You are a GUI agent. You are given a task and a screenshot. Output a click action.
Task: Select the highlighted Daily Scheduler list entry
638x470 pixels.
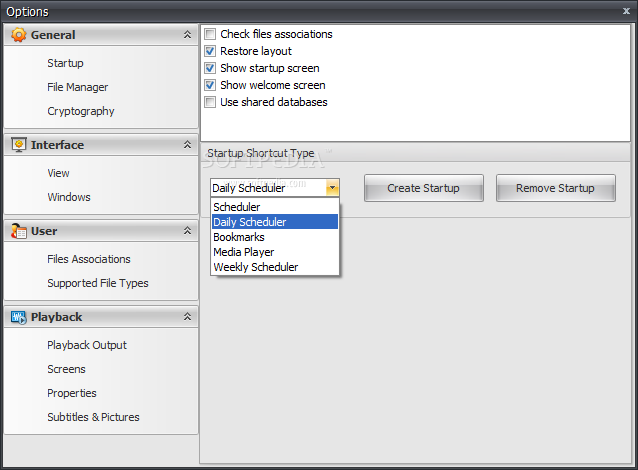click(x=275, y=222)
